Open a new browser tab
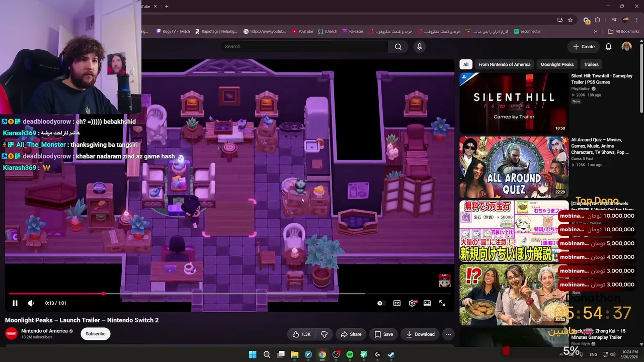 (x=167, y=7)
